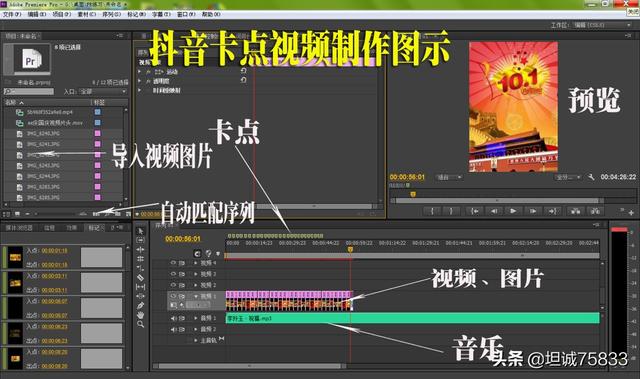Expand the Video 3 track
The image size is (640, 379).
coord(196,274)
